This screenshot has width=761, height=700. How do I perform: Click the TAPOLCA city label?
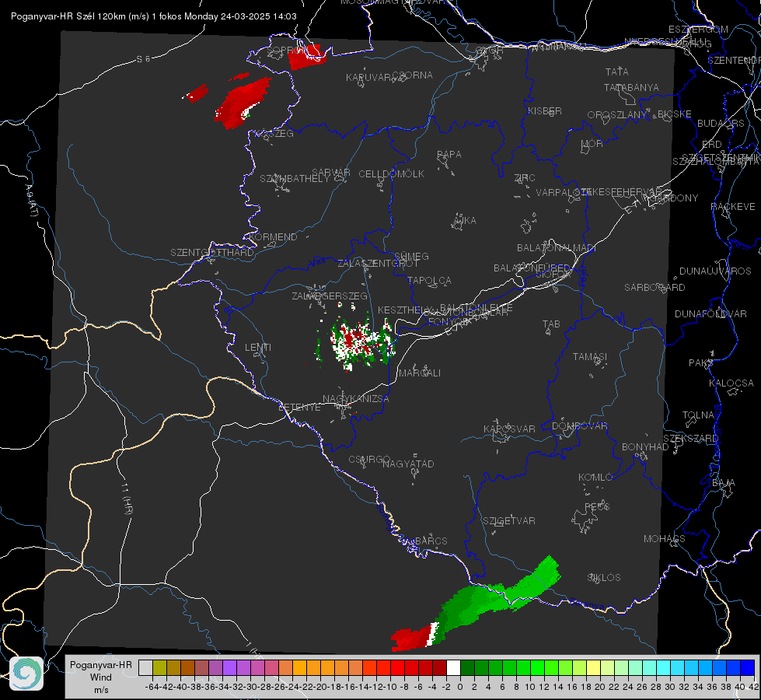pyautogui.click(x=430, y=280)
